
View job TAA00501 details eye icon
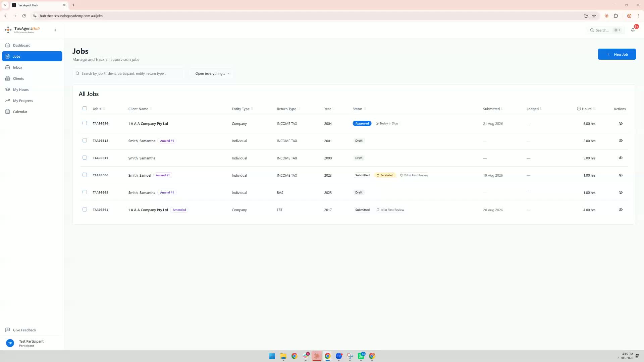coord(621,210)
